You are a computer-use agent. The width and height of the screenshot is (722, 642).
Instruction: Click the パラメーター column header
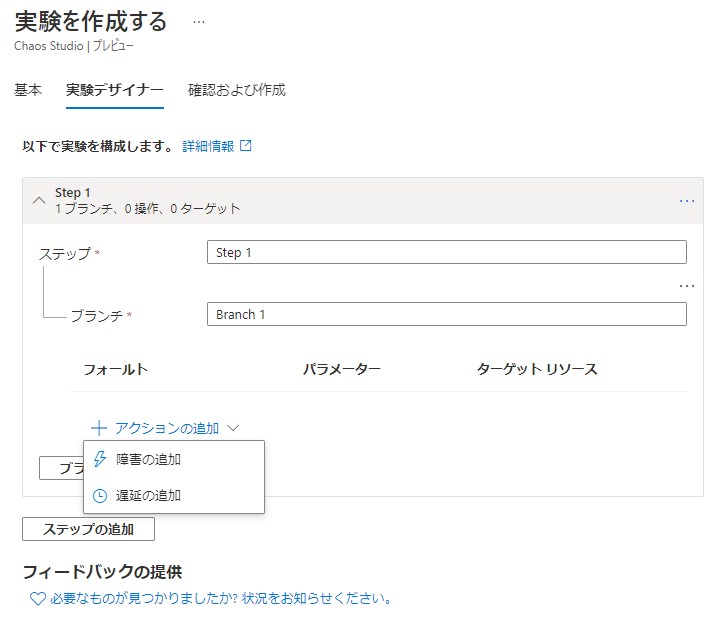pos(342,369)
